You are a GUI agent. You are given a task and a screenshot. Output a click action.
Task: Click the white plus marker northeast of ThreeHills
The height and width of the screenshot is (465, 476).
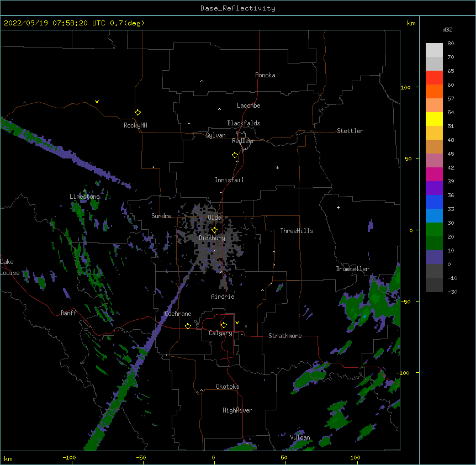tap(338, 207)
